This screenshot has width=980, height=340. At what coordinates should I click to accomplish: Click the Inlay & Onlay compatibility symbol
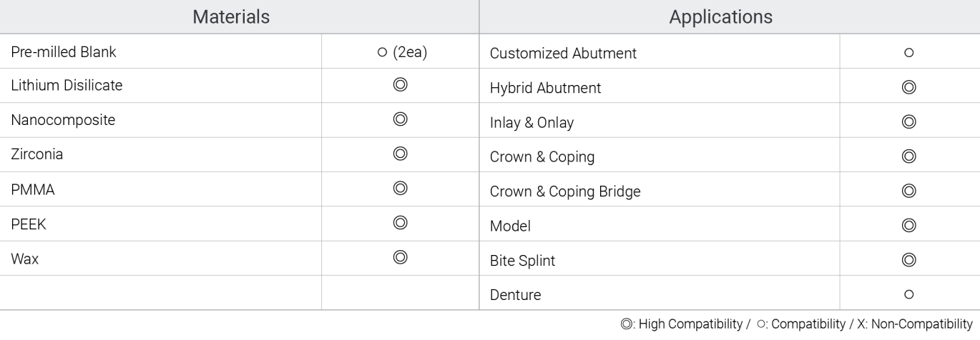[x=909, y=122]
